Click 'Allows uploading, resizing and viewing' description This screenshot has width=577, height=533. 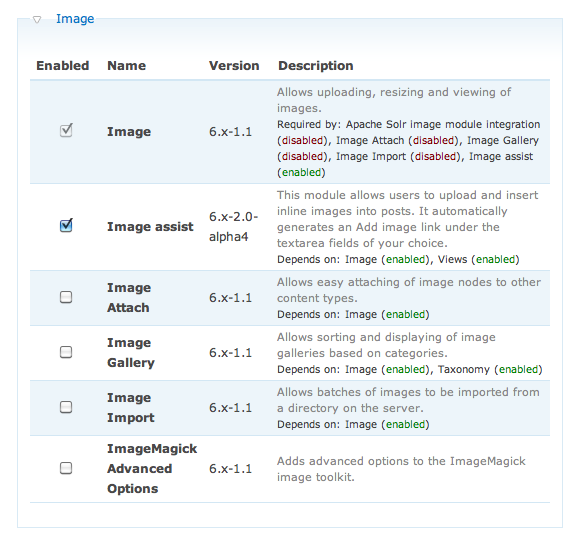pos(394,100)
